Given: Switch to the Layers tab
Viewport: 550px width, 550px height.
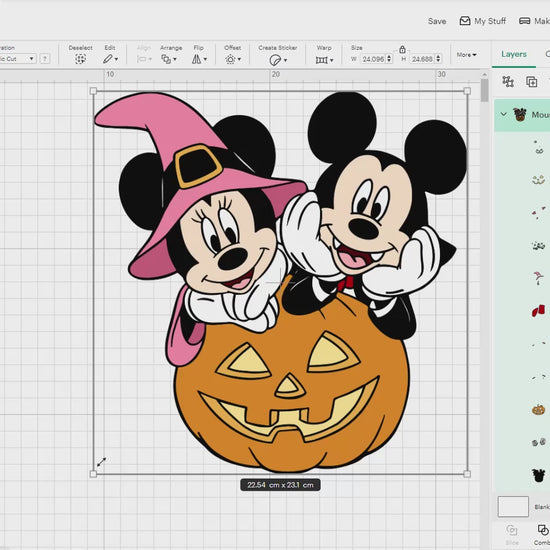Looking at the screenshot, I should (514, 54).
